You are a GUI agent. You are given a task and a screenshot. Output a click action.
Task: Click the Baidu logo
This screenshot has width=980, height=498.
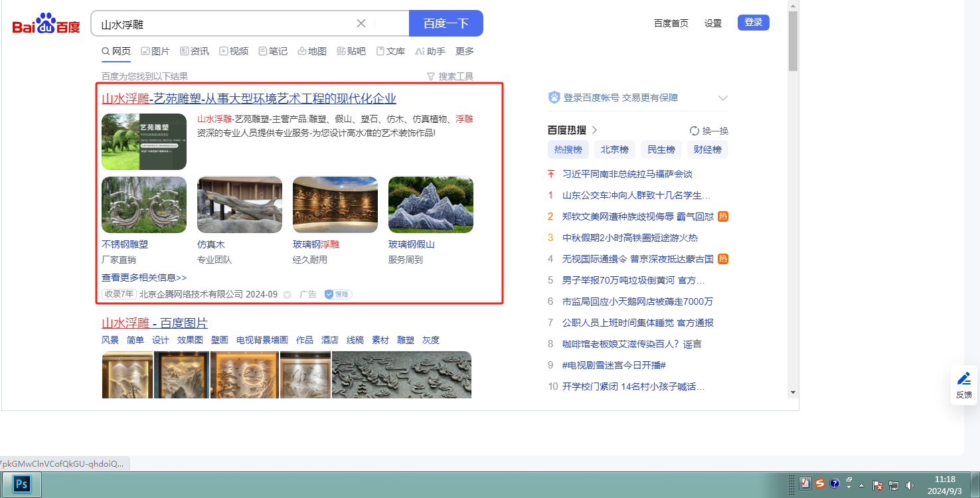(x=46, y=25)
